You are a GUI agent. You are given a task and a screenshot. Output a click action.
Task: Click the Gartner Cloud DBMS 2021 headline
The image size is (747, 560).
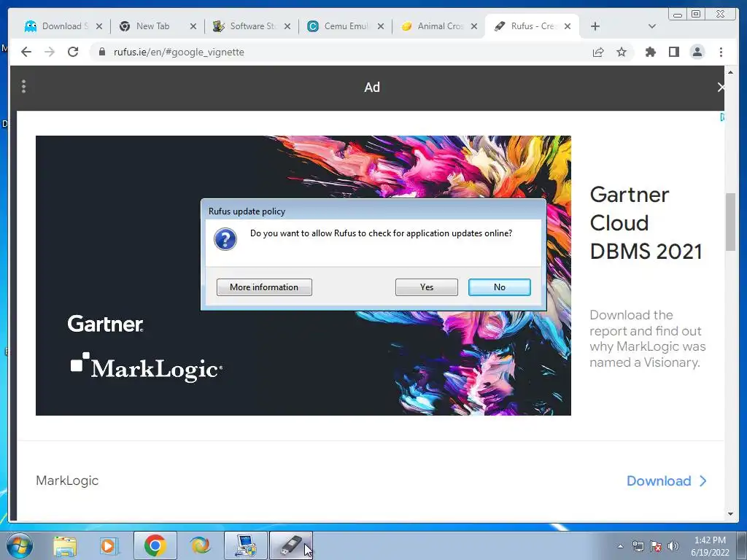tap(646, 223)
